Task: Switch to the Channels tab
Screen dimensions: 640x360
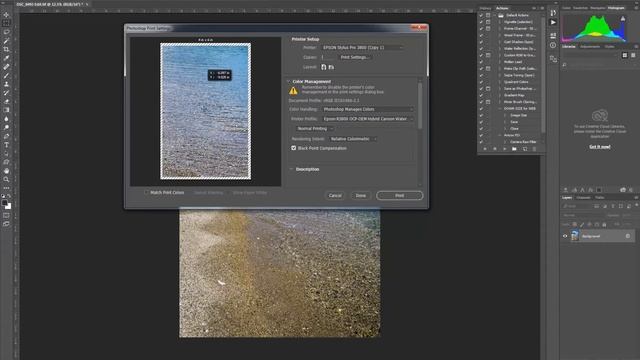Action: click(583, 198)
